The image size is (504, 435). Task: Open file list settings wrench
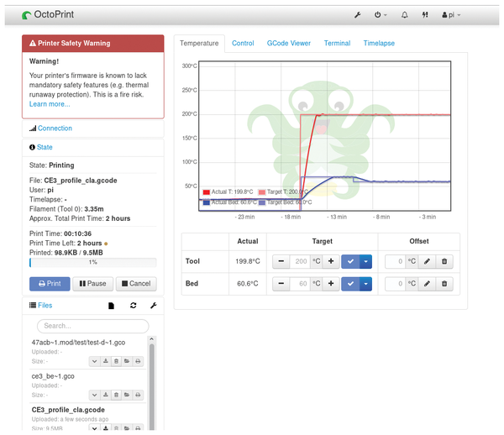point(154,306)
